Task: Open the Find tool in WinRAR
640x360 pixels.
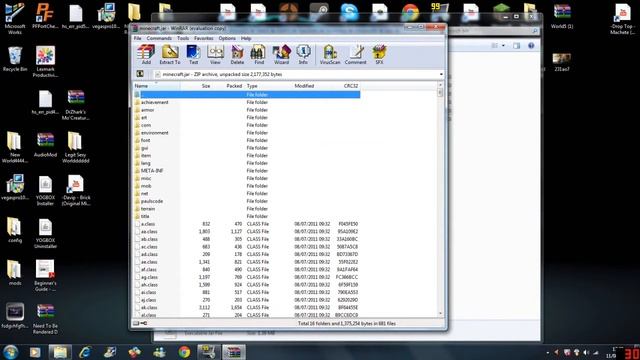Action: [259, 54]
